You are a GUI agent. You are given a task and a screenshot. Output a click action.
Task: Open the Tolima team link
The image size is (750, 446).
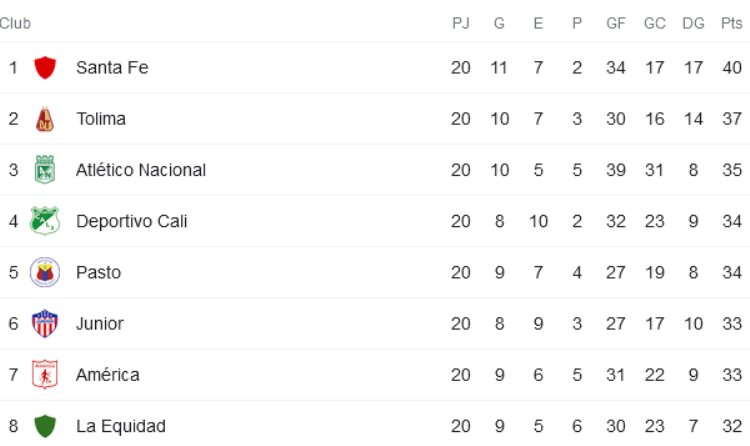click(x=101, y=119)
